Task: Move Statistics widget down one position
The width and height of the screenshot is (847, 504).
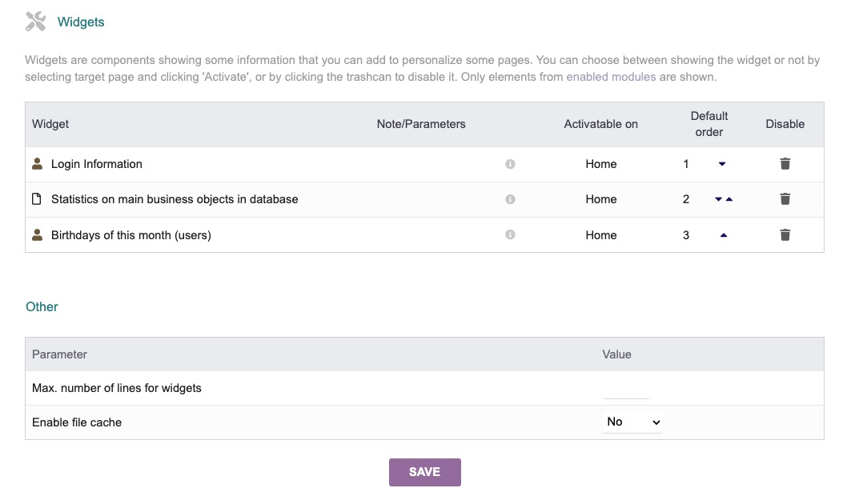Action: (x=718, y=199)
